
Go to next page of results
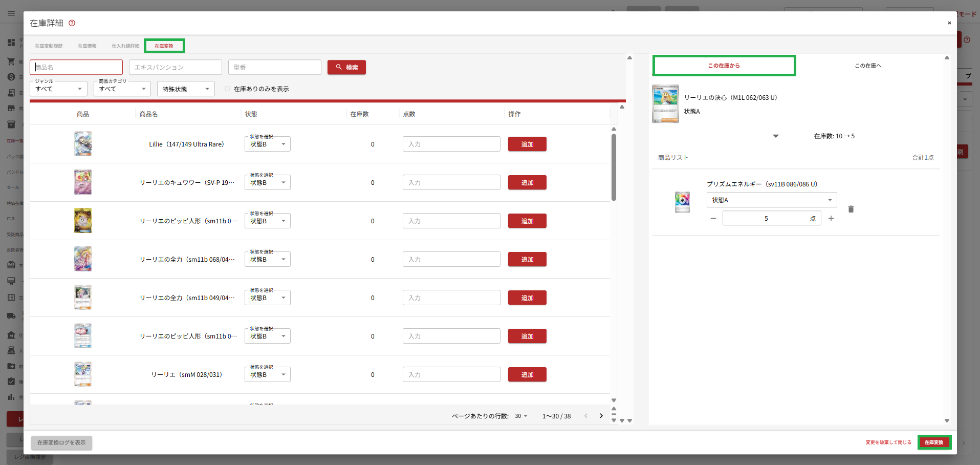click(x=601, y=416)
